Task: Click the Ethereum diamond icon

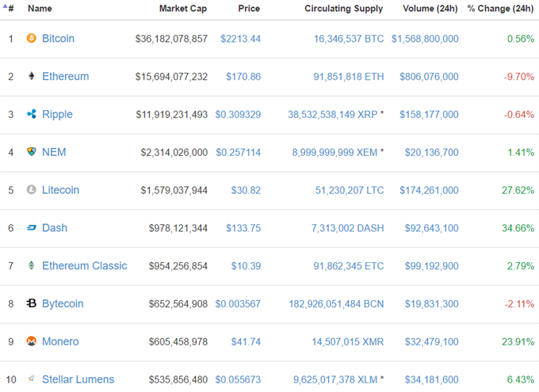Action: click(x=31, y=76)
